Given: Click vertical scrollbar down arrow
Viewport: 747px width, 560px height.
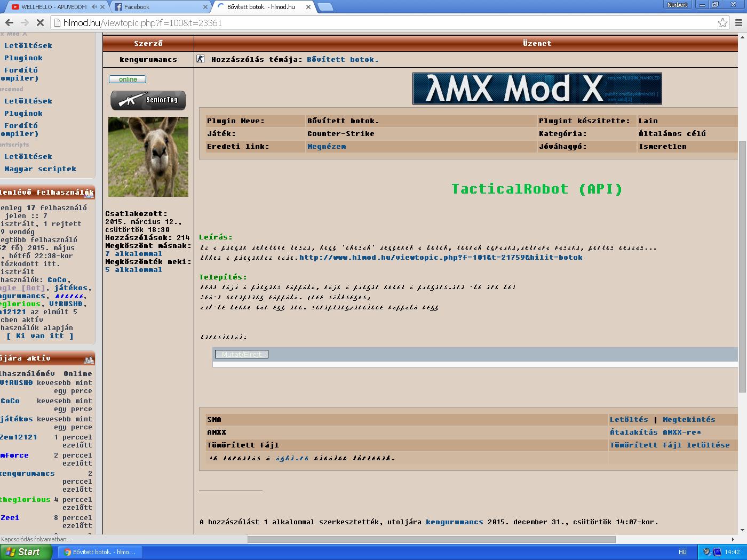Looking at the screenshot, I should tap(742, 531).
